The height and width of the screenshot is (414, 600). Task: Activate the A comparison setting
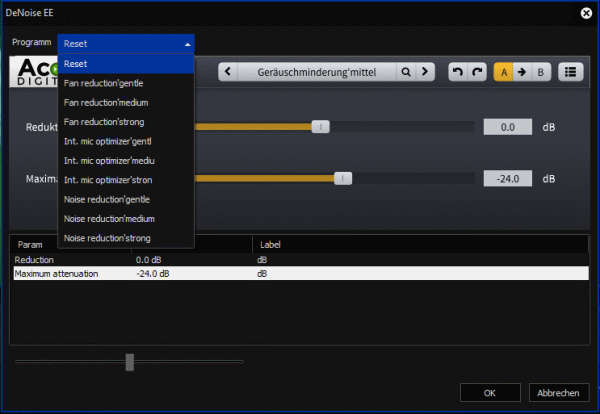[504, 72]
